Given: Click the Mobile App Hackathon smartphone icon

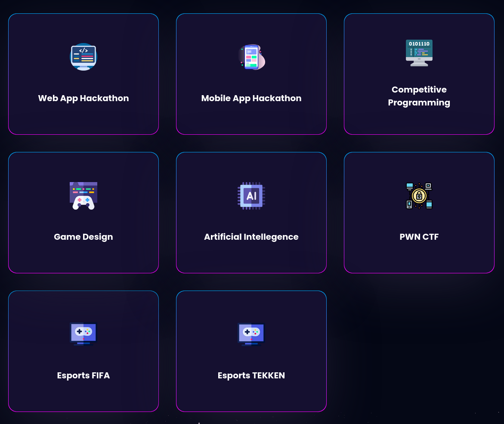Looking at the screenshot, I should pos(251,56).
